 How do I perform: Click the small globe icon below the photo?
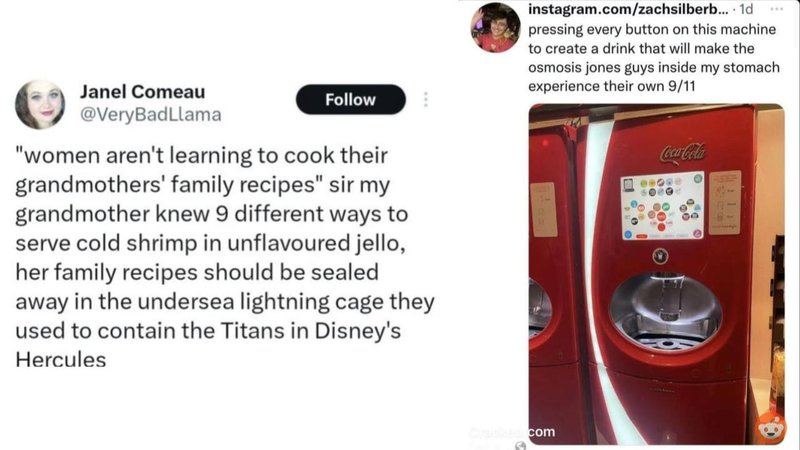point(520,445)
